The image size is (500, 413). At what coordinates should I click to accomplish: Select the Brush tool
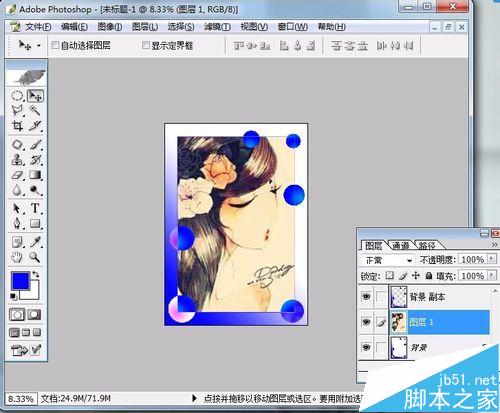tap(35, 145)
